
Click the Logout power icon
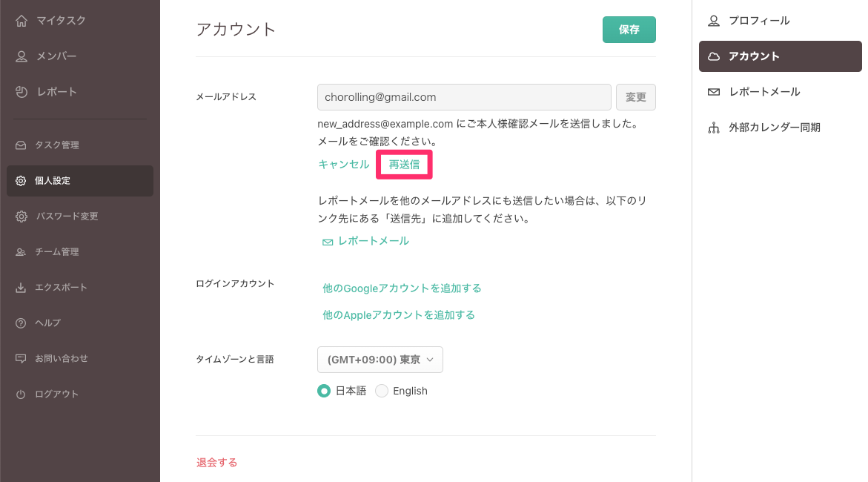(21, 394)
